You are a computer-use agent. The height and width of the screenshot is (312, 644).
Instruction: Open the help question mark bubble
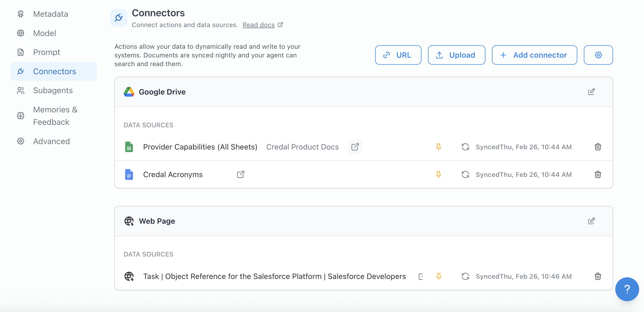[x=627, y=289]
